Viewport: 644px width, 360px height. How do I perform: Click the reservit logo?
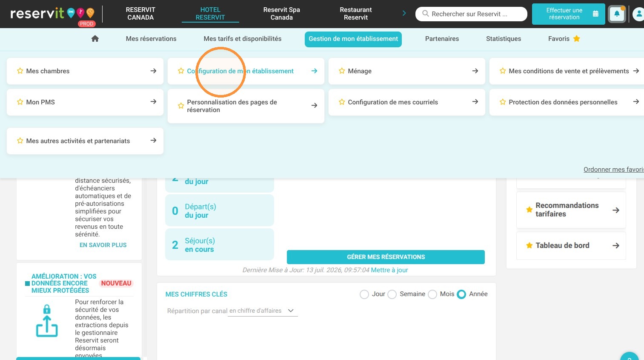point(52,14)
